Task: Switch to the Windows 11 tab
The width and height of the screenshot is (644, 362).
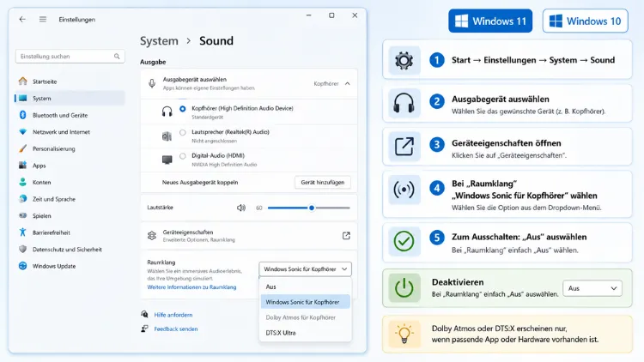Action: coord(490,21)
